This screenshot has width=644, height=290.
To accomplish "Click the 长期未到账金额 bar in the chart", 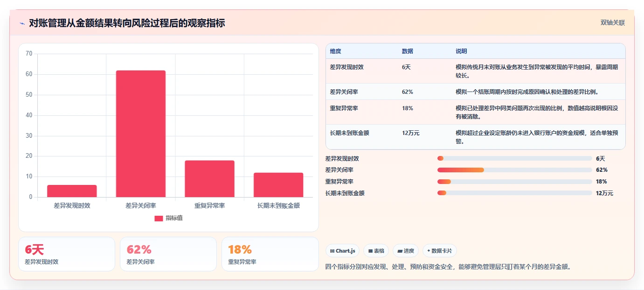I will click(278, 185).
